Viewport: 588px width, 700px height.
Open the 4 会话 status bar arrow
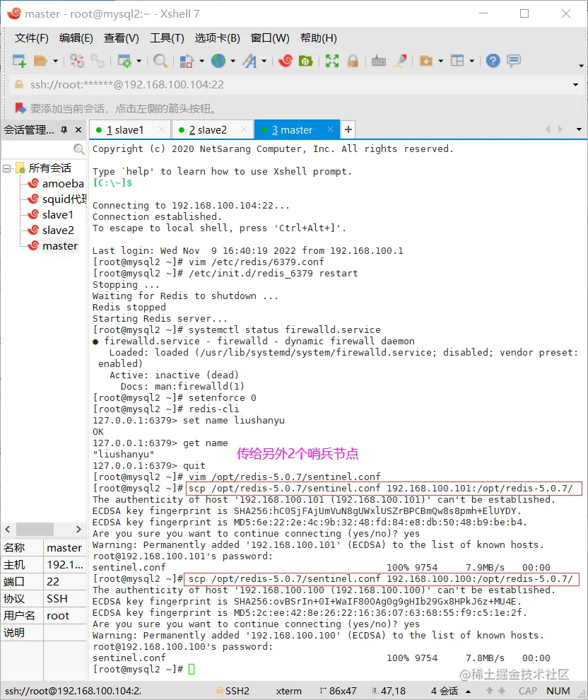(x=468, y=691)
